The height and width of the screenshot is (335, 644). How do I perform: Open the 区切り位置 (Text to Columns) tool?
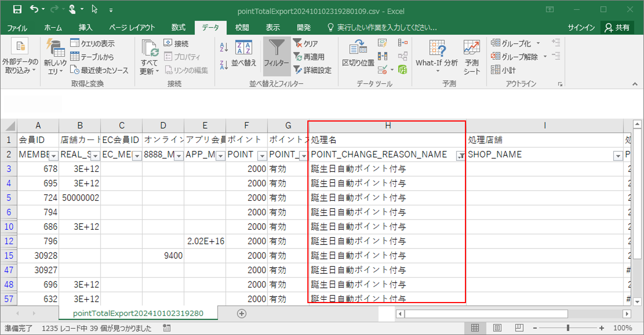point(357,56)
